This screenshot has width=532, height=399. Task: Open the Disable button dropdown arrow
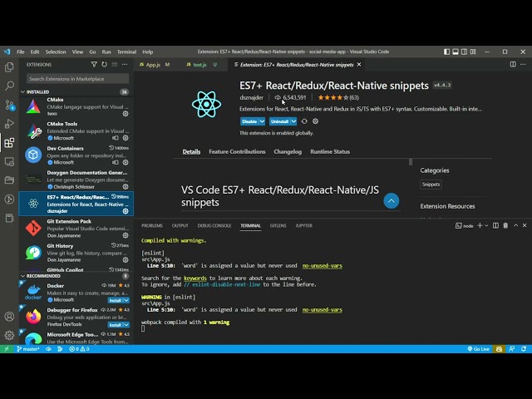pos(263,121)
